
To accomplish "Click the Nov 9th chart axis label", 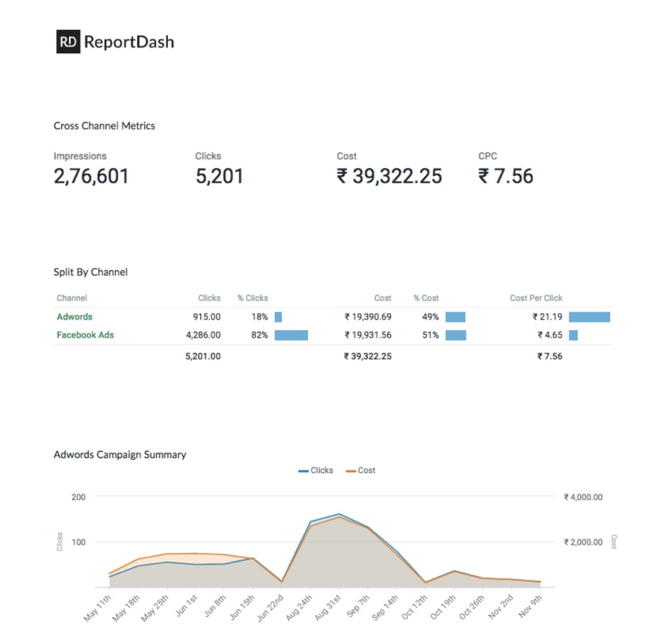I will tap(530, 606).
